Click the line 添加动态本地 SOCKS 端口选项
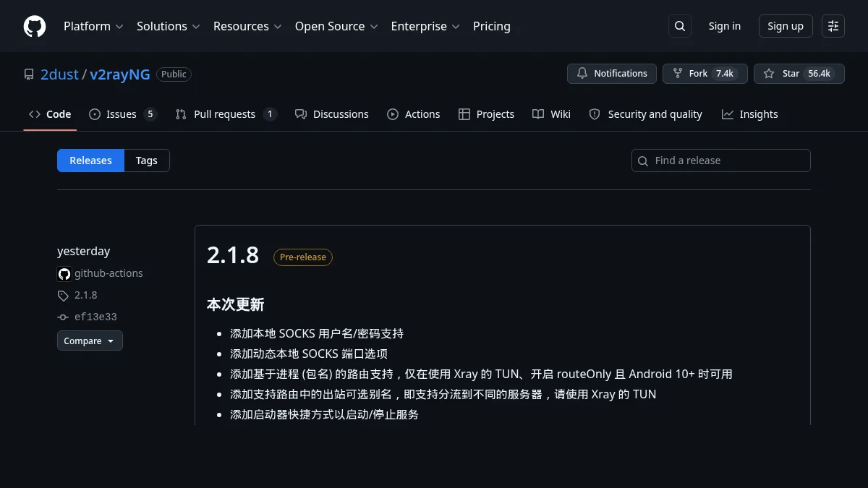 [x=309, y=354]
